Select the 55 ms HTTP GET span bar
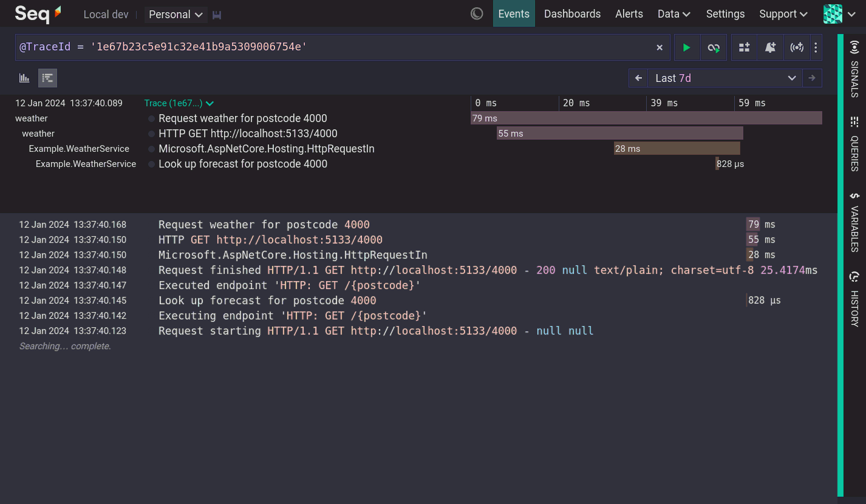The height and width of the screenshot is (504, 866). click(x=619, y=134)
